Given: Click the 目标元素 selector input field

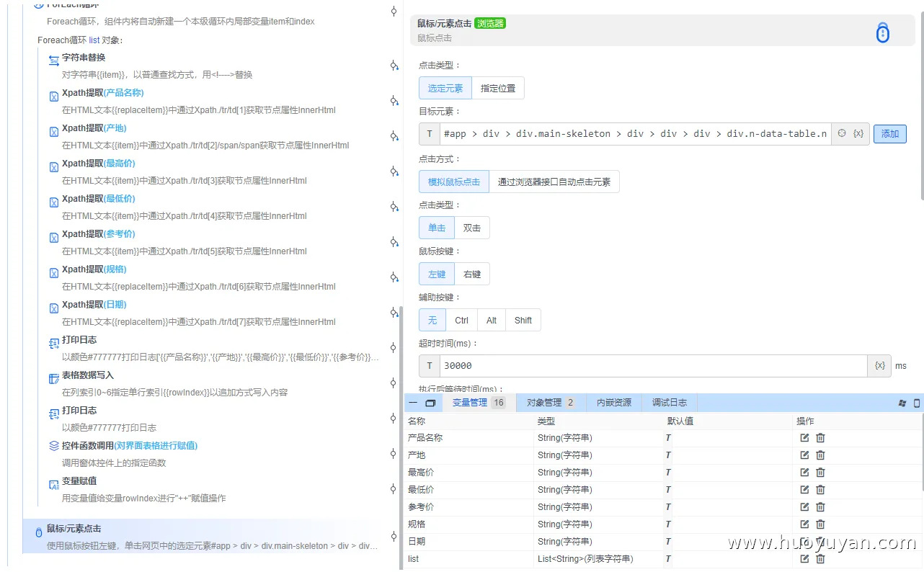Looking at the screenshot, I should (635, 134).
